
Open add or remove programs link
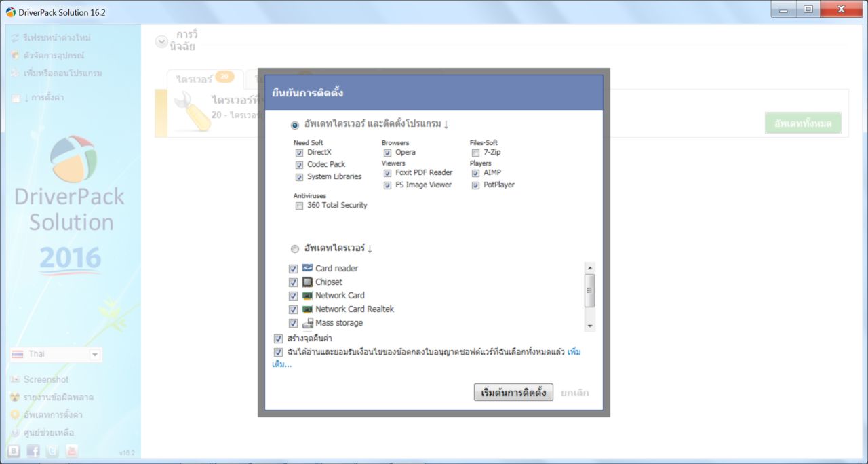tap(62, 73)
